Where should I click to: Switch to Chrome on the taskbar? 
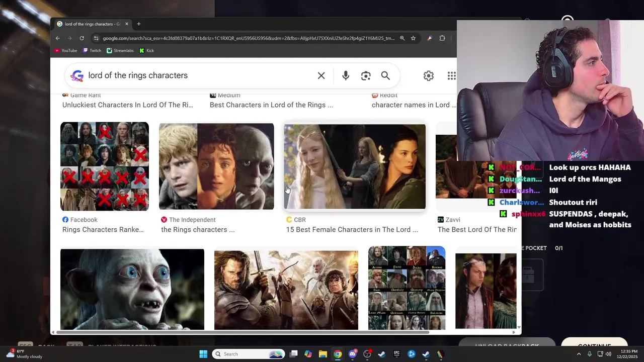pos(338,354)
